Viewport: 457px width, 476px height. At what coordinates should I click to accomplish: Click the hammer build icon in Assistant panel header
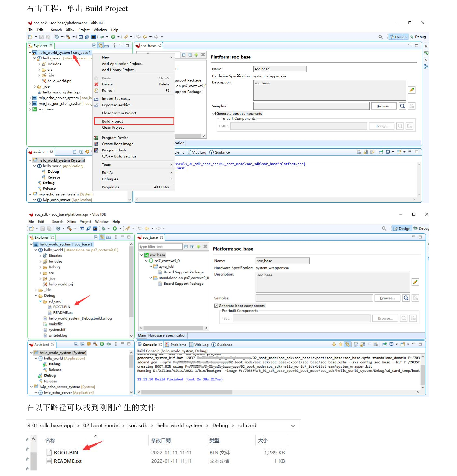pyautogui.click(x=95, y=344)
